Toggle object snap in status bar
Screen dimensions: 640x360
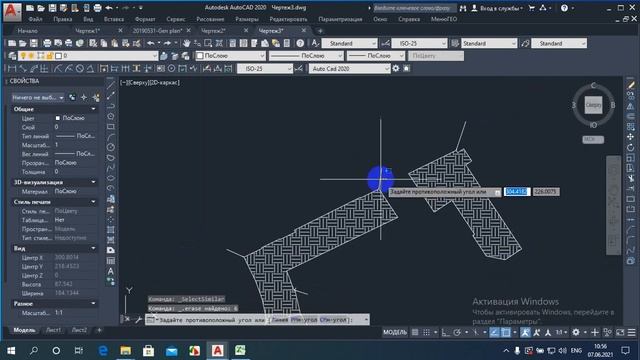(x=506, y=333)
